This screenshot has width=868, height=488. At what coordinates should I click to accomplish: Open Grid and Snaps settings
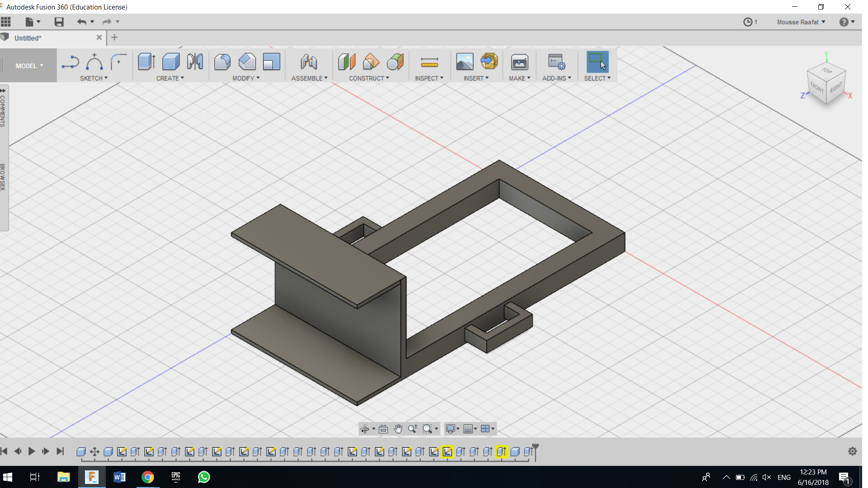(470, 429)
